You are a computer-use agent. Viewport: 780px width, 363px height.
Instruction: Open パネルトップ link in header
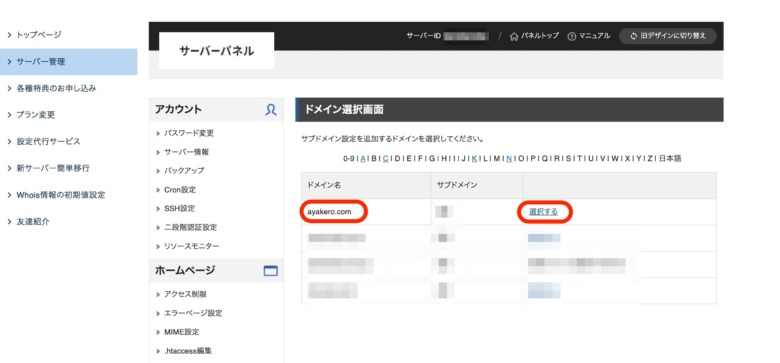coord(539,36)
